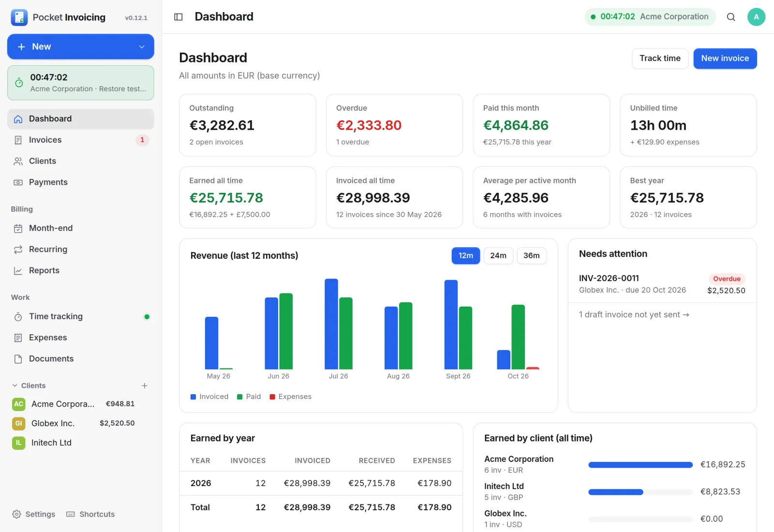Viewport: 774px width, 532px height.
Task: Click the Pocket Invoicing app logo
Action: tap(19, 17)
